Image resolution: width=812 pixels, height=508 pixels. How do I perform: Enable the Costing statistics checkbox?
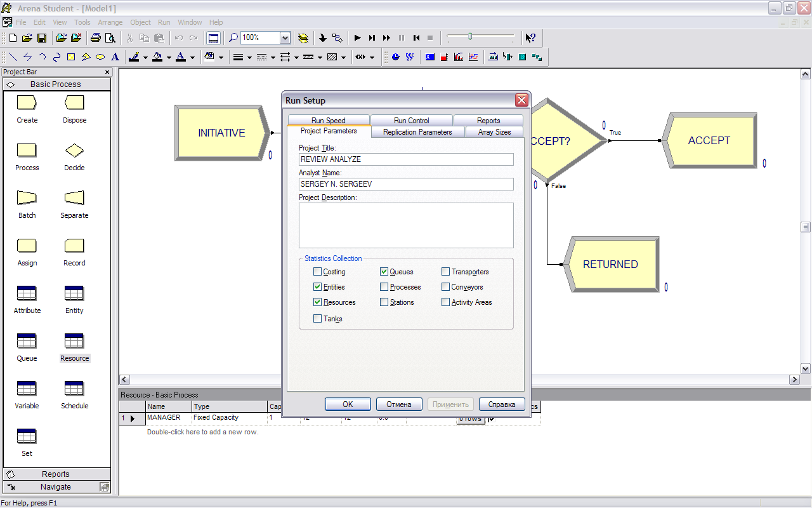pos(317,272)
